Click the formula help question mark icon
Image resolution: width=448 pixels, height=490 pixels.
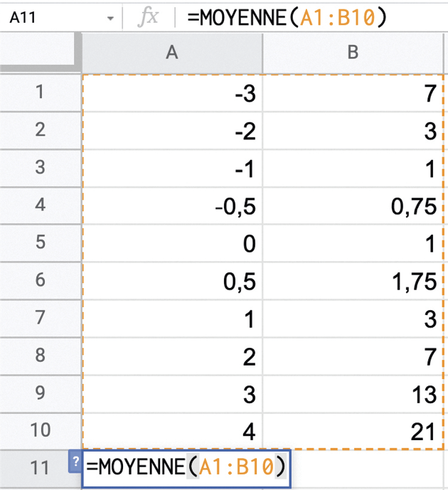click(75, 462)
